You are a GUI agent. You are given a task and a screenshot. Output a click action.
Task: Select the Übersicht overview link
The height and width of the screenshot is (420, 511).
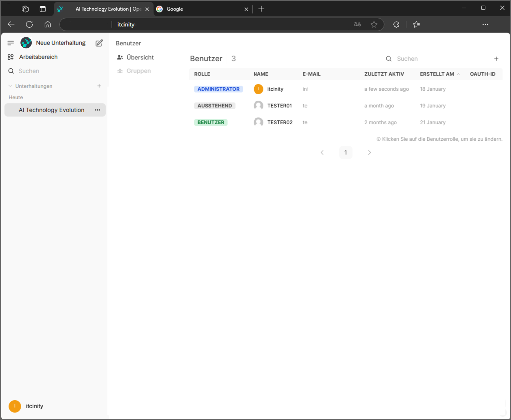pos(140,58)
